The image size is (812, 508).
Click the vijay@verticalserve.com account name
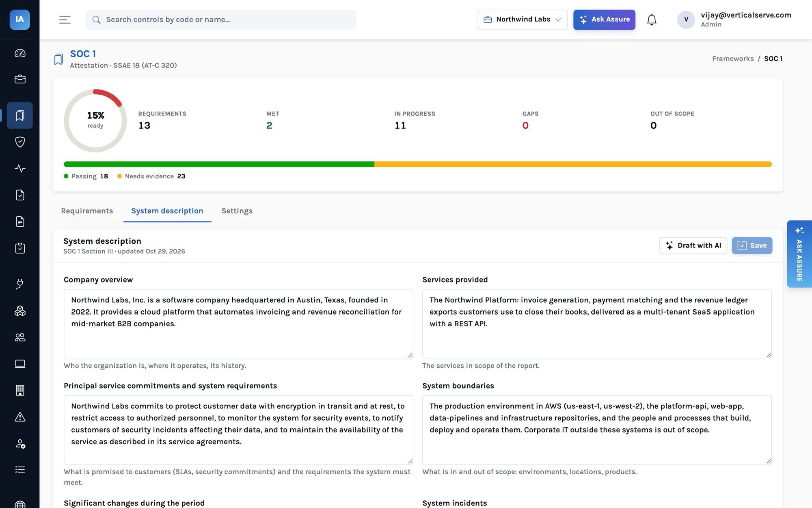click(746, 15)
